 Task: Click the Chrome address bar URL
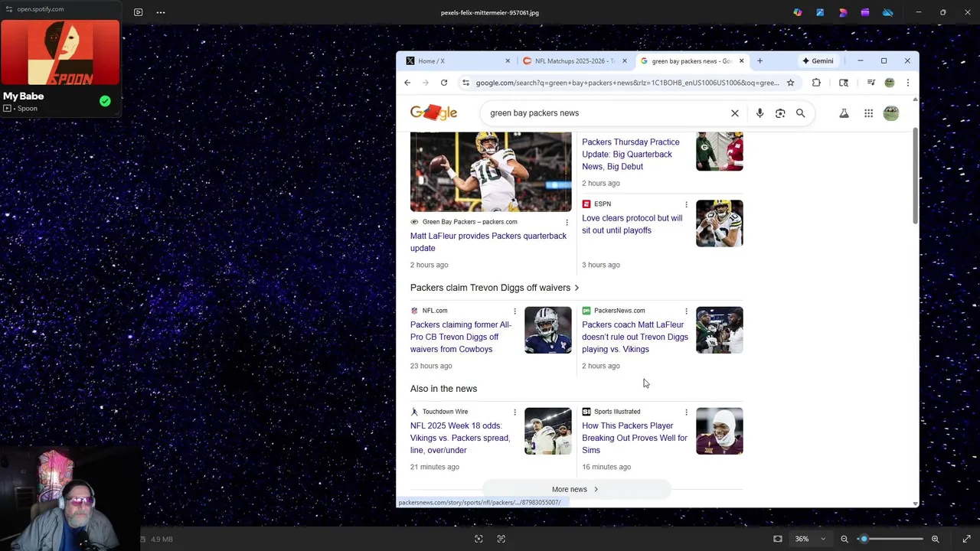[x=627, y=83]
